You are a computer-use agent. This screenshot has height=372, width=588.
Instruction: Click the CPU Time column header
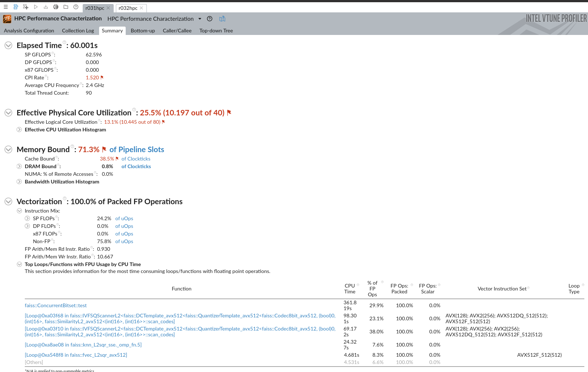[x=350, y=289]
